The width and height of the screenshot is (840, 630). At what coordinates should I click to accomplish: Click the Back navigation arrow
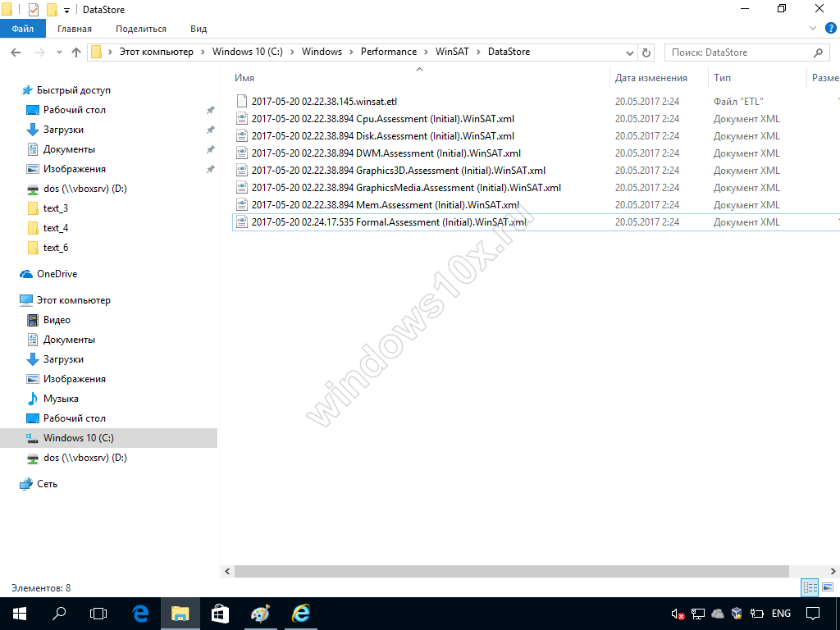16,52
